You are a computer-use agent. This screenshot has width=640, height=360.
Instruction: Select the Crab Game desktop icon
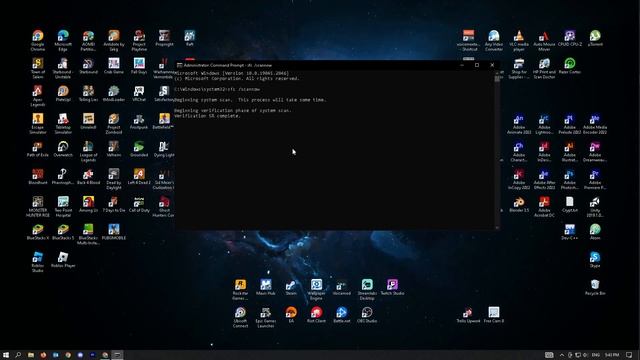point(113,66)
